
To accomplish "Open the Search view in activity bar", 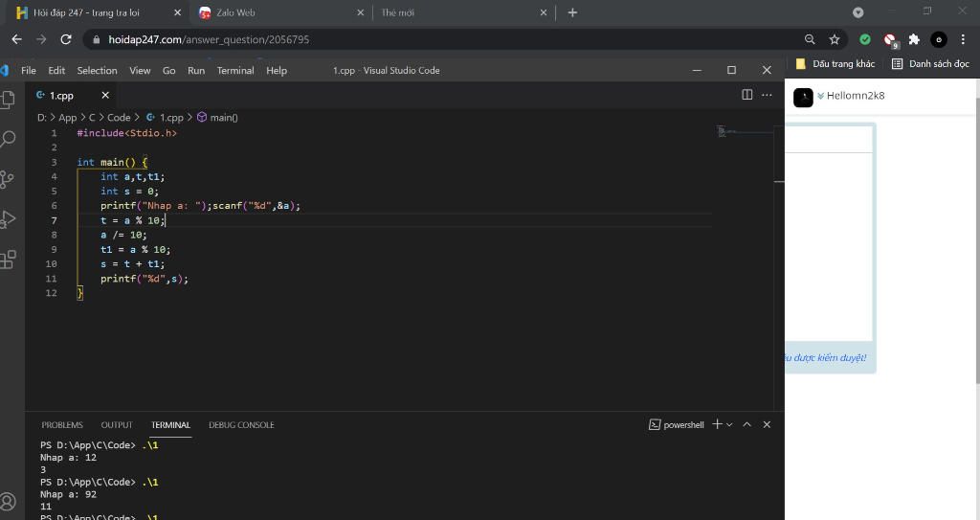I will click(8, 139).
